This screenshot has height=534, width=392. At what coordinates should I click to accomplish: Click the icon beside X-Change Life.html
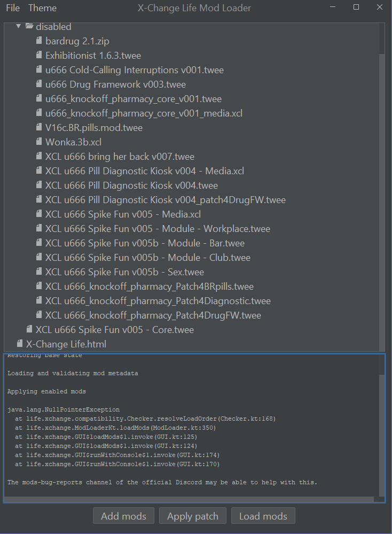tap(20, 344)
